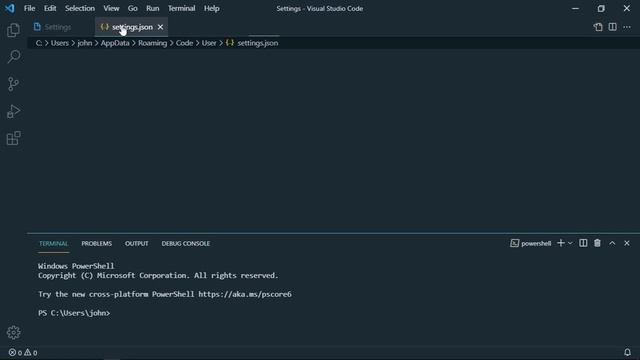Open the Edit menu
Screen dimensions: 640x360
50,8
